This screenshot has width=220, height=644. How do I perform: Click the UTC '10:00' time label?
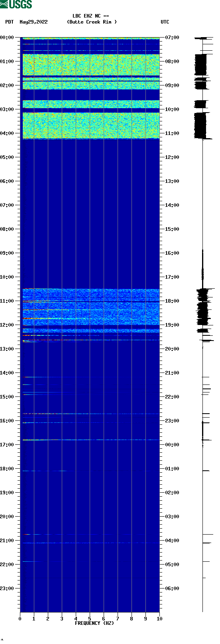[x=172, y=109]
